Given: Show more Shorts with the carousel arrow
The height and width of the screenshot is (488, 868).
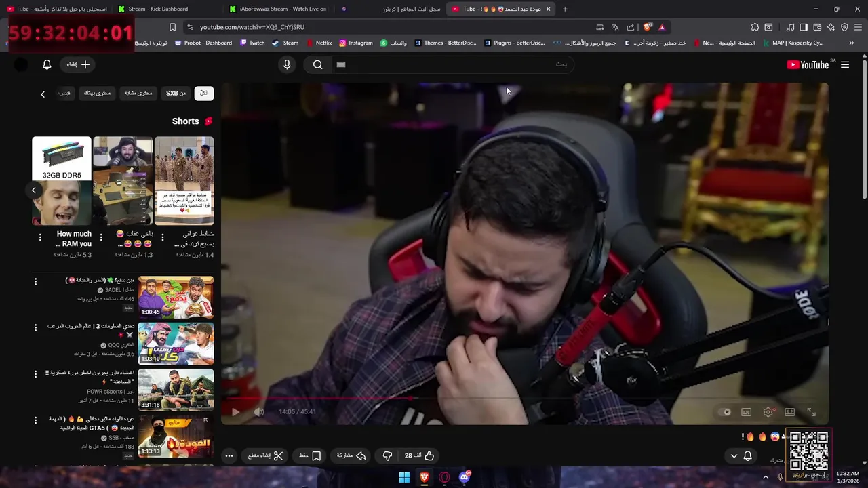Looking at the screenshot, I should pyautogui.click(x=33, y=190).
